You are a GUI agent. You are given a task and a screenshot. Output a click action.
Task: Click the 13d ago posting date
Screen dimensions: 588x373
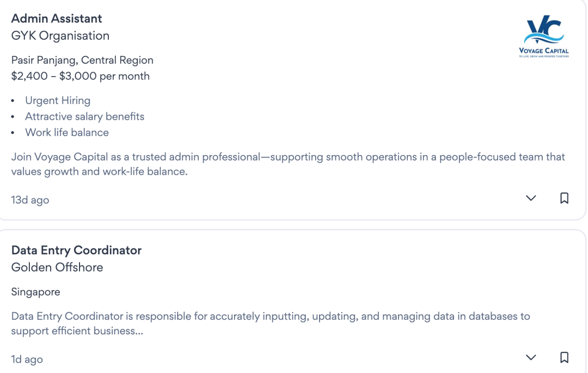pos(30,200)
